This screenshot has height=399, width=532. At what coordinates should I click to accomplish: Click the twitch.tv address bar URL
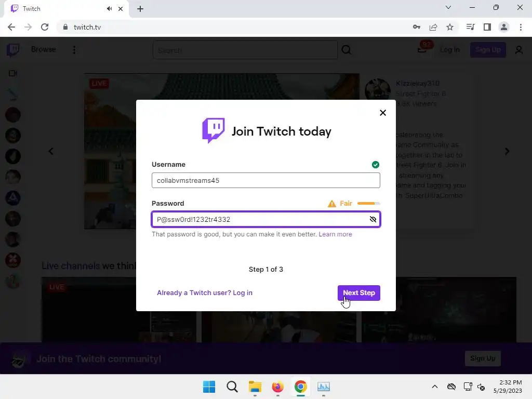87,27
